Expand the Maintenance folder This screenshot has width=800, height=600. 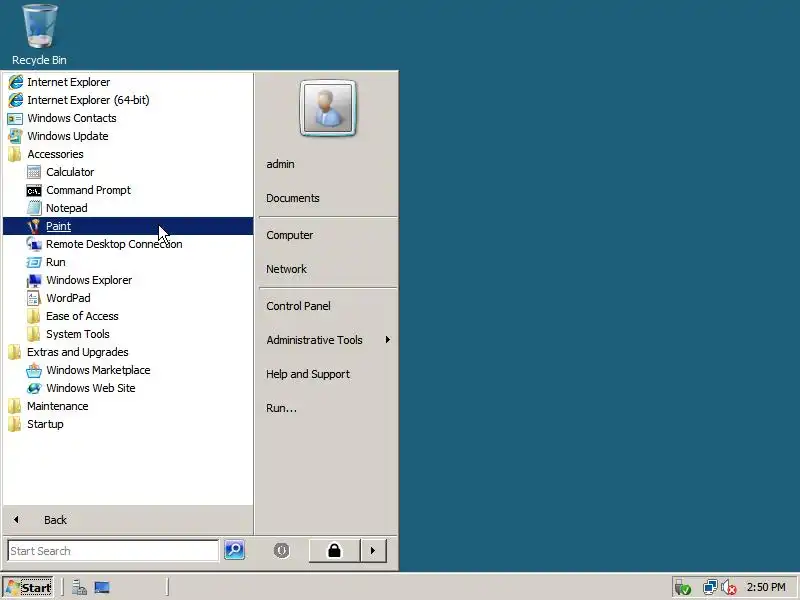[x=128, y=406]
